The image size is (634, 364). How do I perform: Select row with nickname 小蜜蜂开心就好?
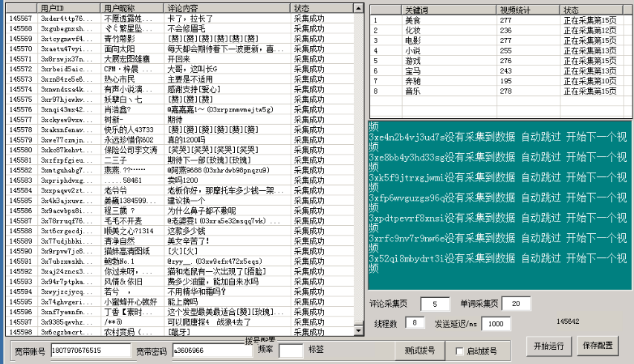pos(180,302)
